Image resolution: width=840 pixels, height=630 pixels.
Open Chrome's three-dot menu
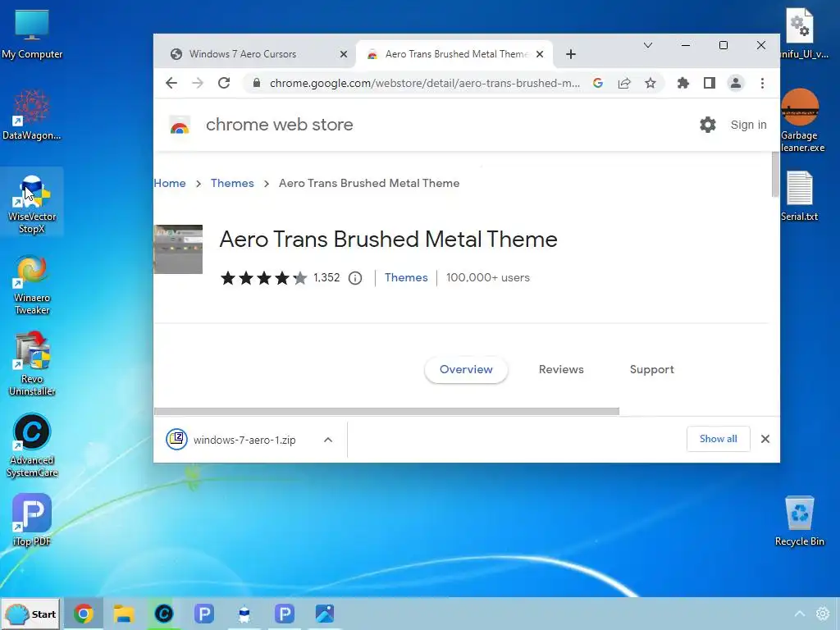pos(762,83)
